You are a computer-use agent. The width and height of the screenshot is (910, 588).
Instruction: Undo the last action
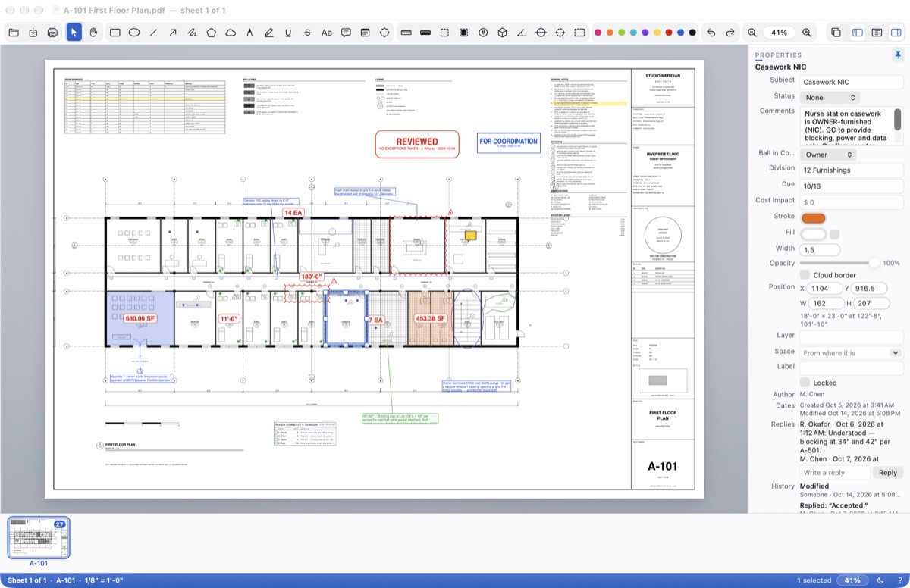pyautogui.click(x=711, y=33)
